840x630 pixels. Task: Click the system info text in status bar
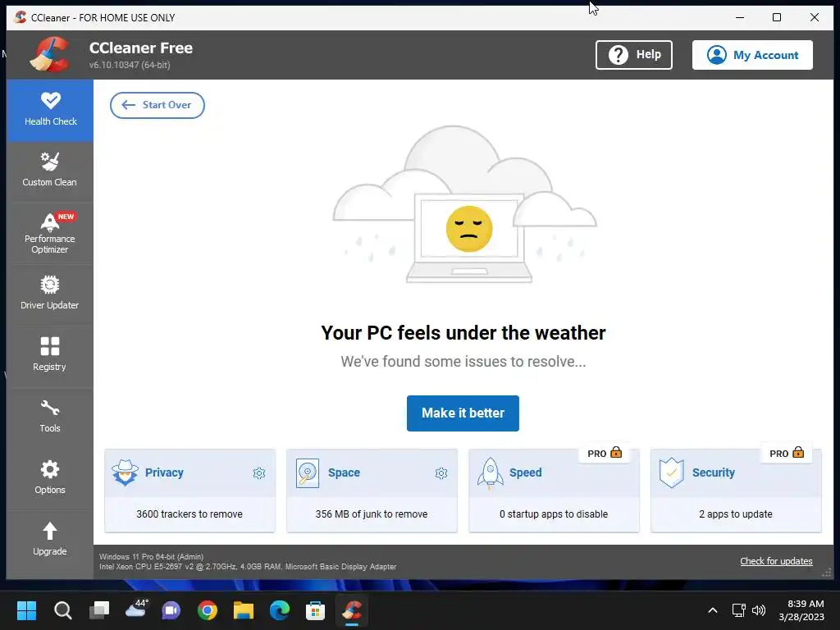(x=248, y=561)
